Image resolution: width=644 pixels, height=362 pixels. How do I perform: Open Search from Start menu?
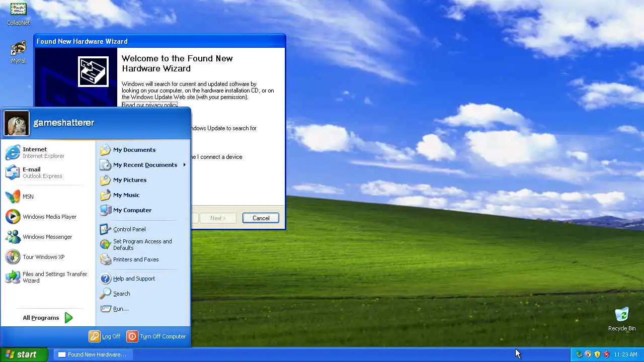click(143, 294)
